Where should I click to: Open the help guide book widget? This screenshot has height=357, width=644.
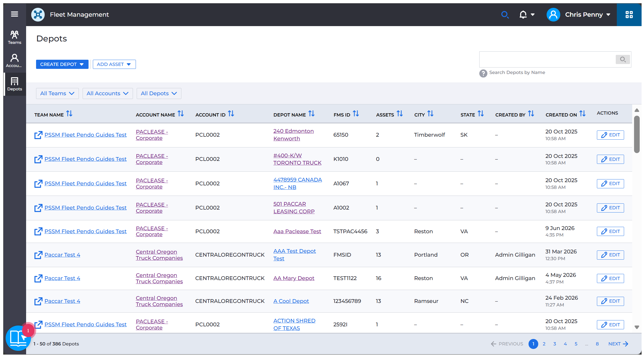point(18,338)
